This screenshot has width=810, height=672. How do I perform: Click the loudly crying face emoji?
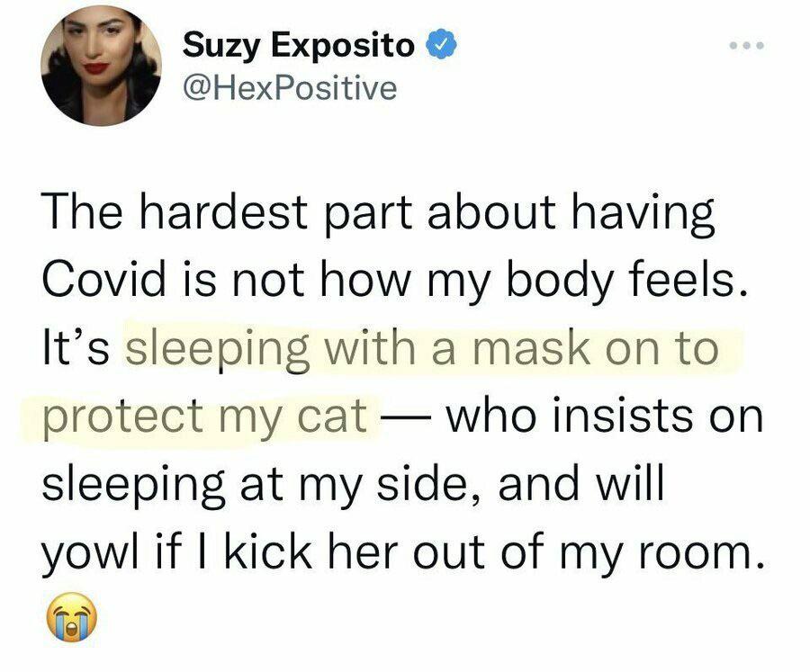pos(71,617)
